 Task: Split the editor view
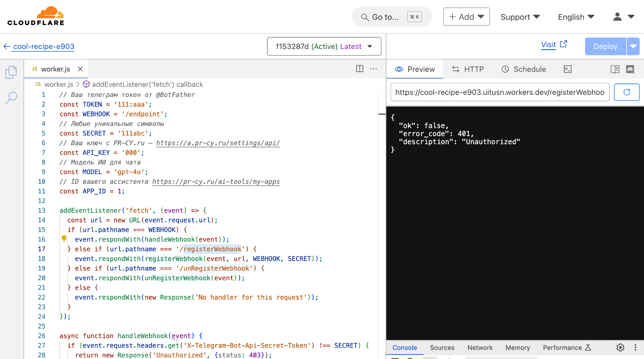[360, 69]
